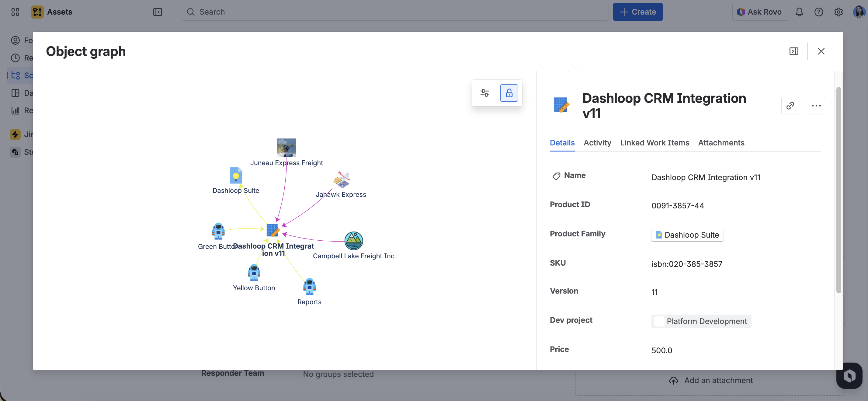Switch to the Activity tab
Screen dimensions: 868x401
pos(597,143)
